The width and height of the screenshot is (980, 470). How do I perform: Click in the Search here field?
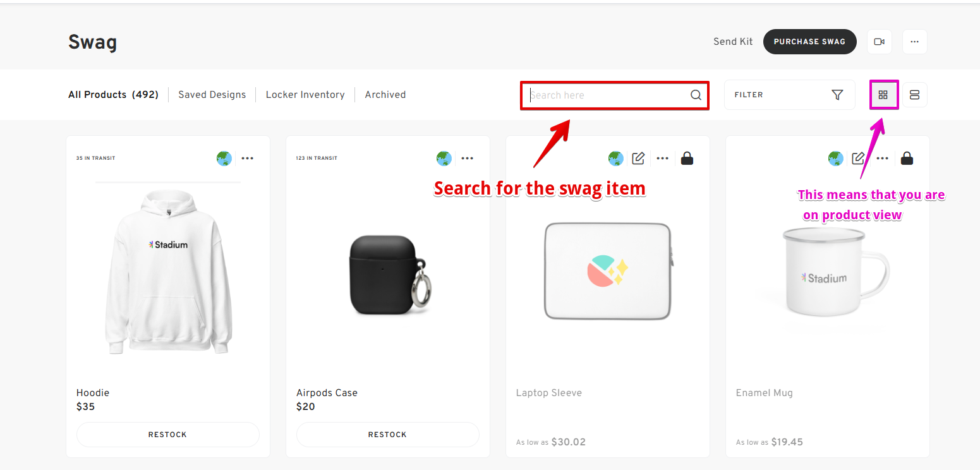[x=607, y=95]
